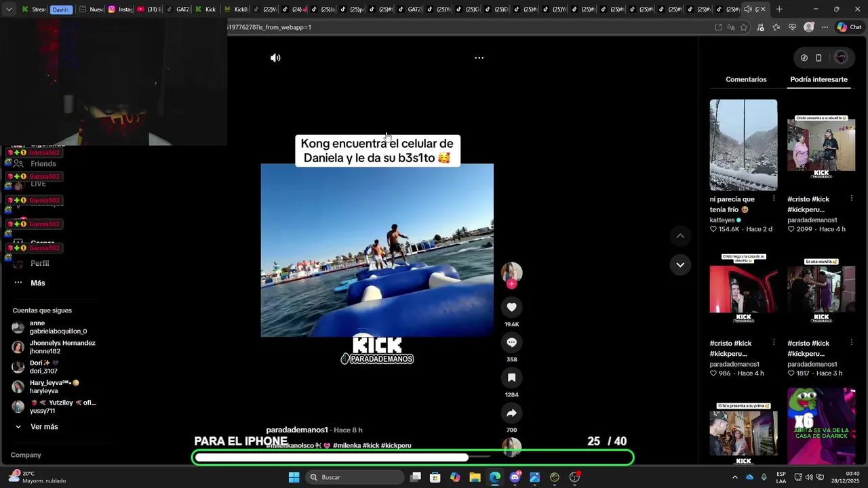Open the video three-dots options menu
The width and height of the screenshot is (868, 488).
click(479, 58)
